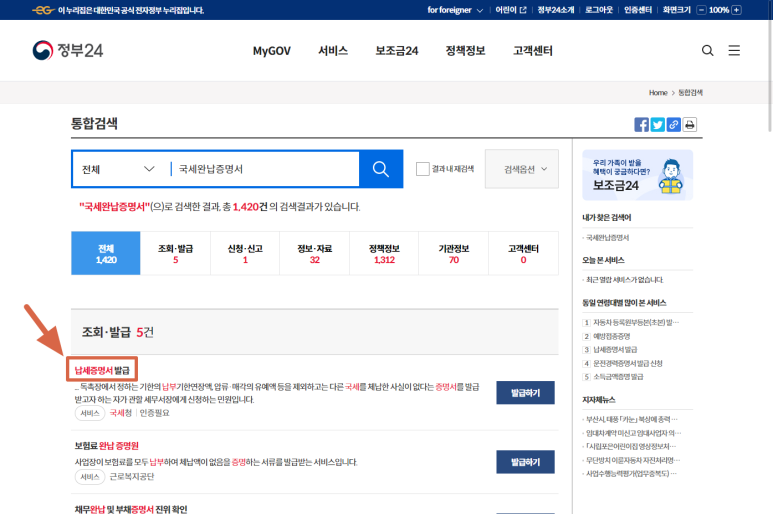The image size is (773, 514).
Task: Copy the page link with the chain icon
Action: (x=673, y=125)
